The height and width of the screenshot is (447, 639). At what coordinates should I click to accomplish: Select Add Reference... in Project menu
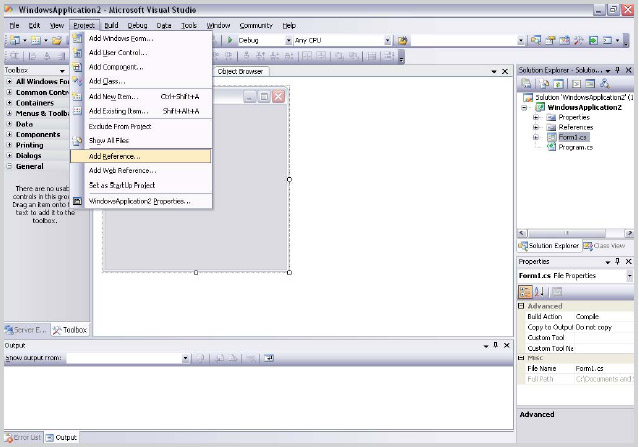[x=141, y=156]
